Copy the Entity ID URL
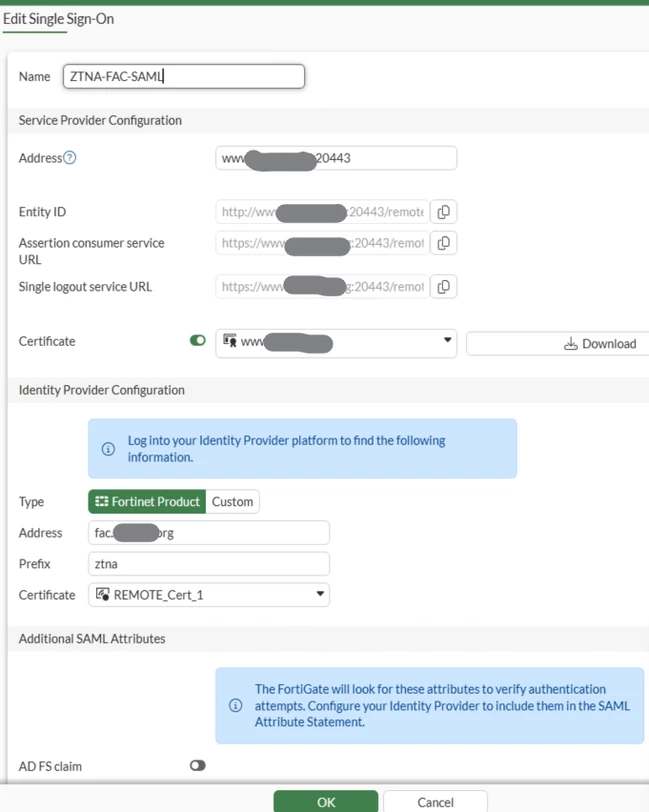 click(443, 212)
